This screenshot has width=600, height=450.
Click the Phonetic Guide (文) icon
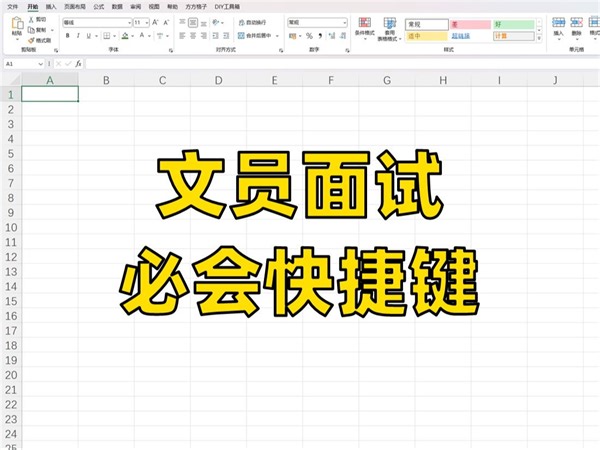click(x=160, y=36)
